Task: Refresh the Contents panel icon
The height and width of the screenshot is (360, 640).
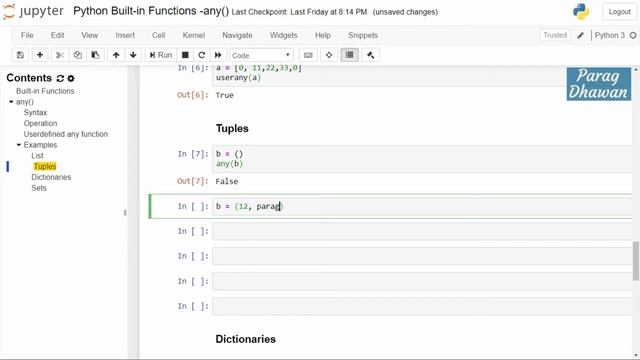Action: pyautogui.click(x=60, y=78)
